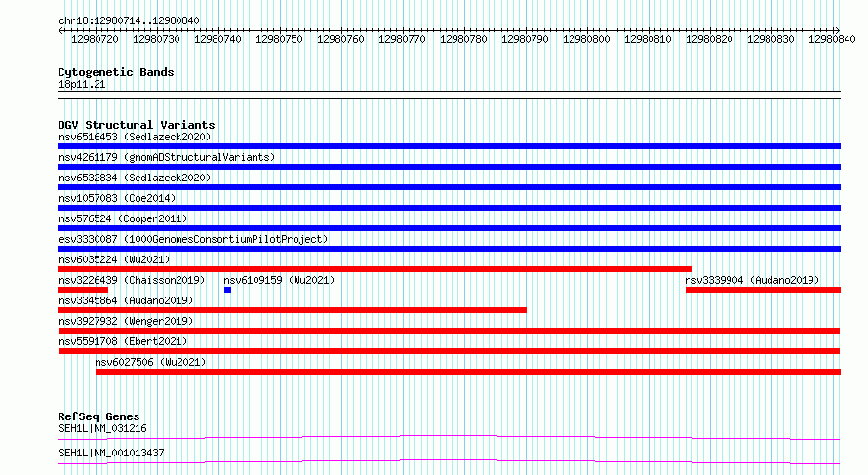Select the nsv4261179 blue variant bar
The image size is (868, 475).
click(x=449, y=167)
